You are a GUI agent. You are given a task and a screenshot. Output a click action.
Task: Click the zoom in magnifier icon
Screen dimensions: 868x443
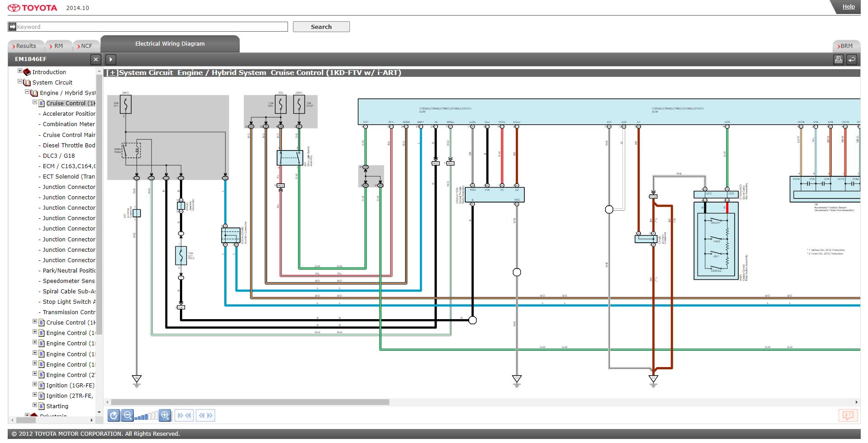[x=165, y=415]
